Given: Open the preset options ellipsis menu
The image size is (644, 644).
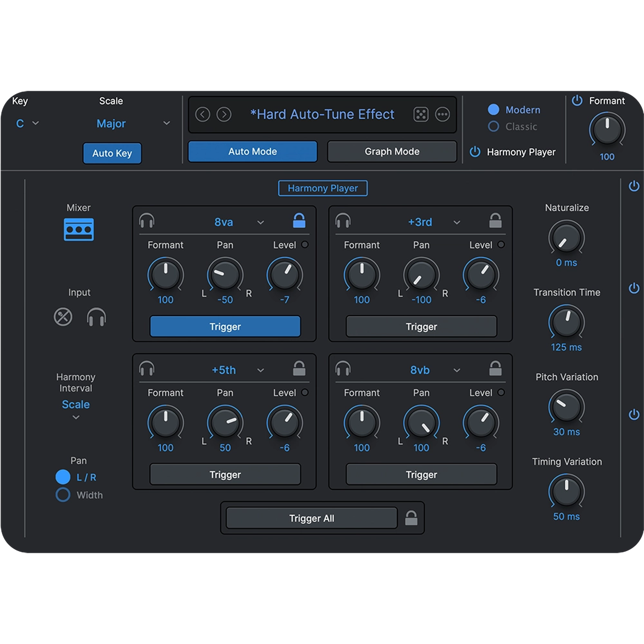Looking at the screenshot, I should (x=443, y=114).
